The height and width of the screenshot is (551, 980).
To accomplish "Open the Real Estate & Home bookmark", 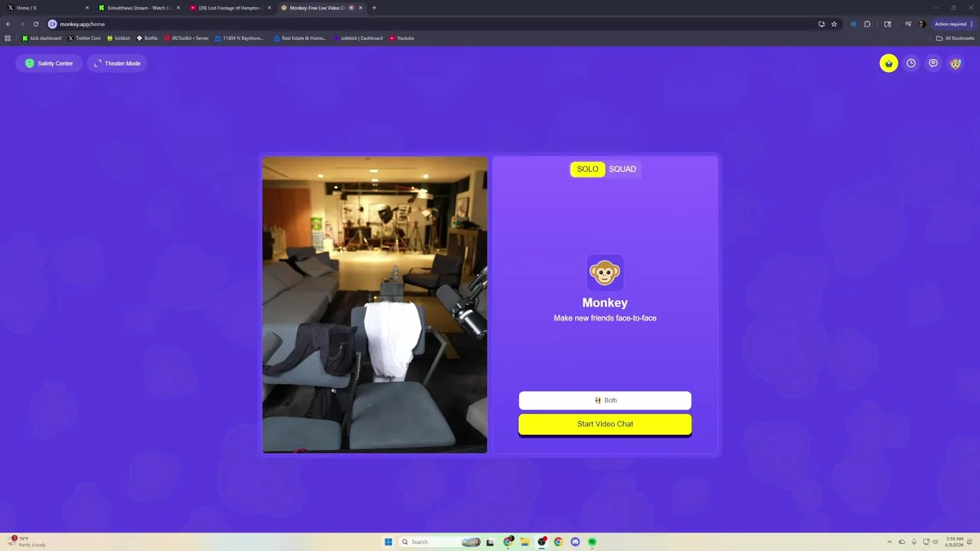I will (x=299, y=38).
